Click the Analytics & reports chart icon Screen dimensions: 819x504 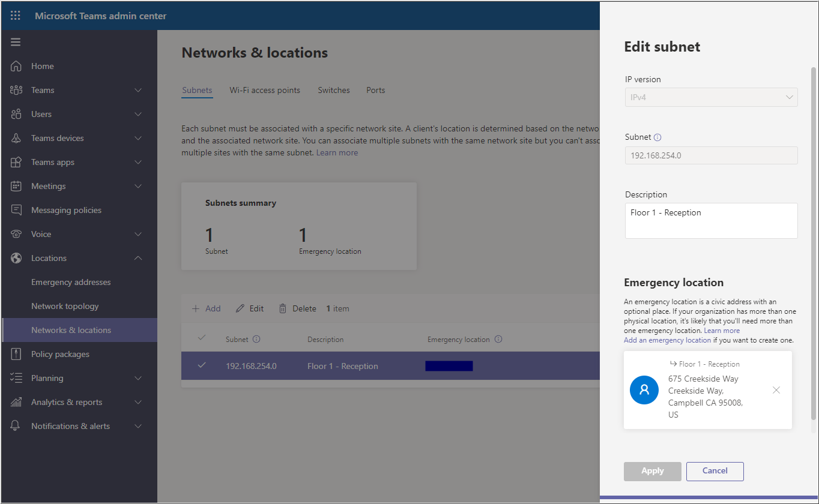tap(16, 402)
